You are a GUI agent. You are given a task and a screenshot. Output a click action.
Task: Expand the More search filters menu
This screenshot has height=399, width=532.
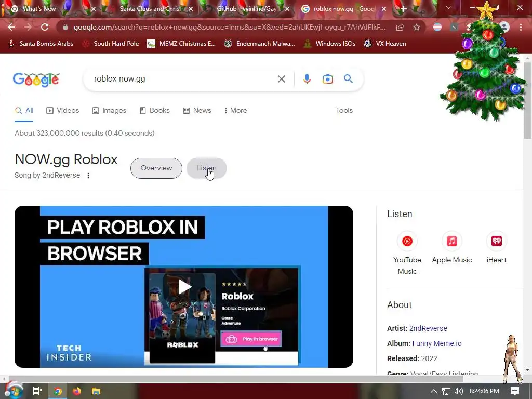235,110
